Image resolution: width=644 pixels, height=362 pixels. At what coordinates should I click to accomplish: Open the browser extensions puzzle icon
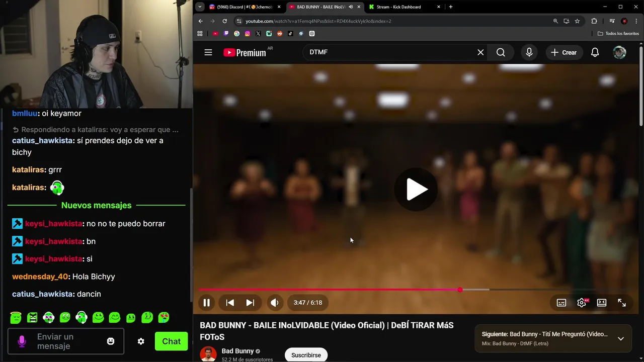pos(594,21)
